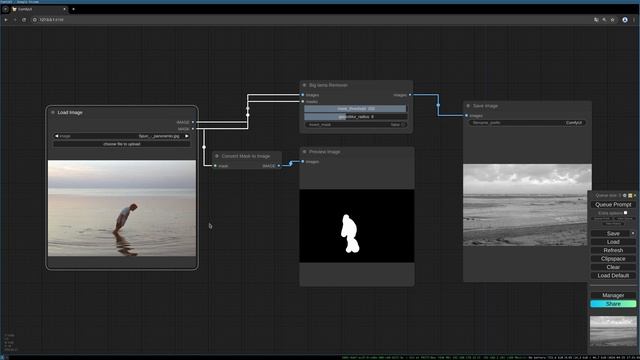Click the Clear button

tap(613, 267)
